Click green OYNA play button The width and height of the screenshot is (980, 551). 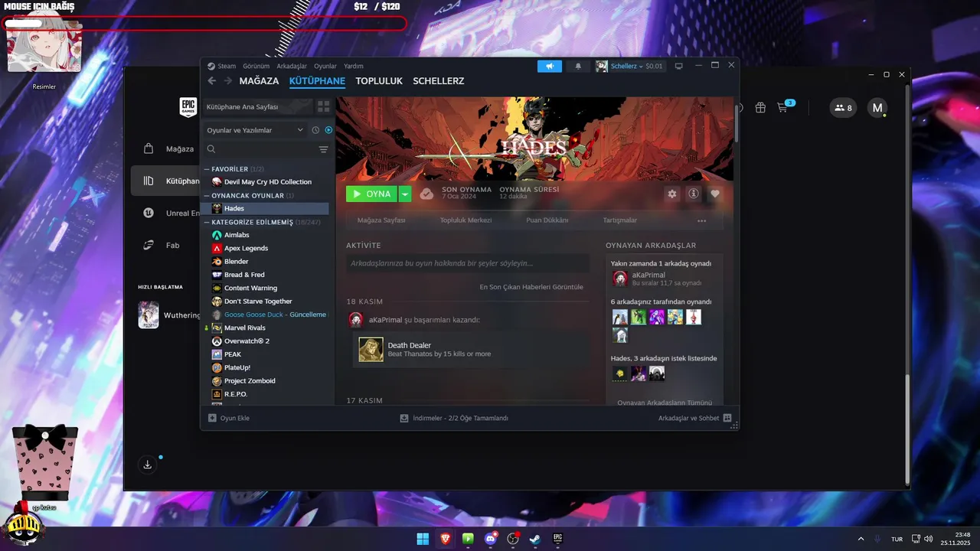pyautogui.click(x=371, y=194)
